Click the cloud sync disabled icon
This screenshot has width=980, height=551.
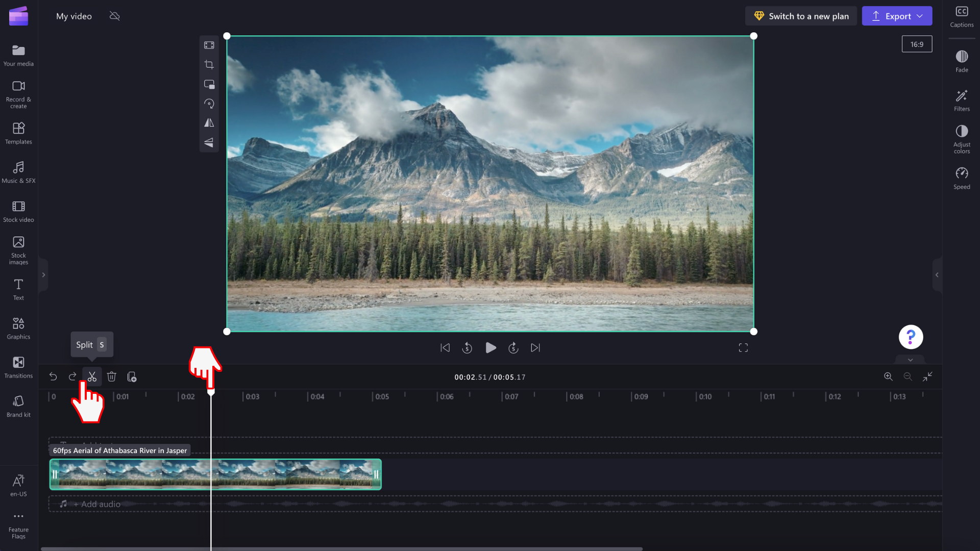click(x=115, y=16)
